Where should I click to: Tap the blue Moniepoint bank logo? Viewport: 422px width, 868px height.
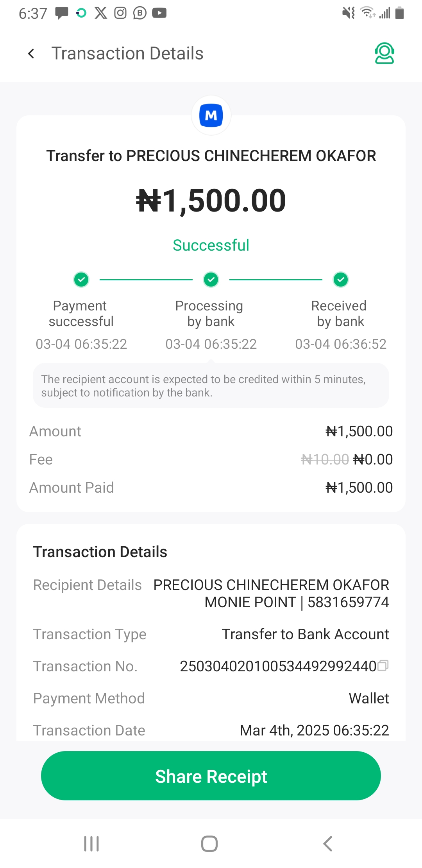coord(211,115)
